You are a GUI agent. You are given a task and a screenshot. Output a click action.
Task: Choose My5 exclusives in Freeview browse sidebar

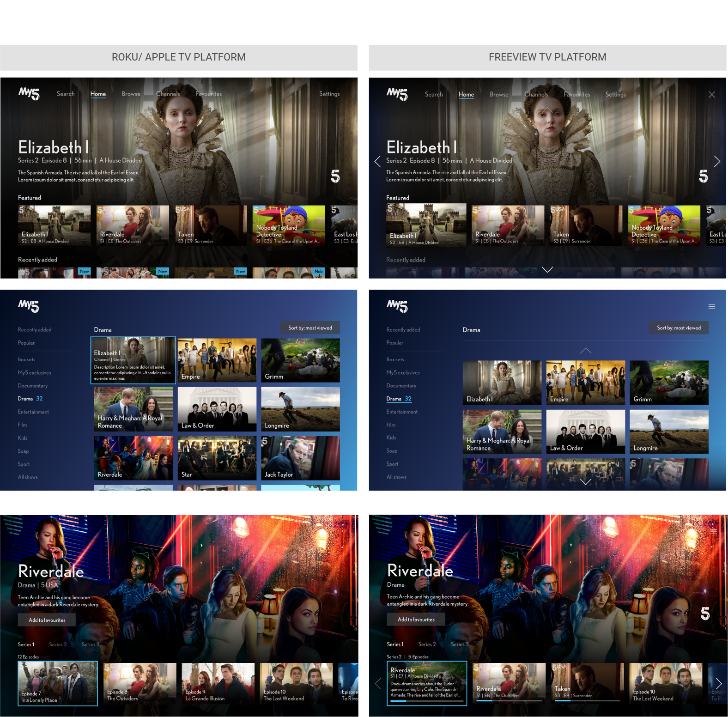pyautogui.click(x=403, y=373)
